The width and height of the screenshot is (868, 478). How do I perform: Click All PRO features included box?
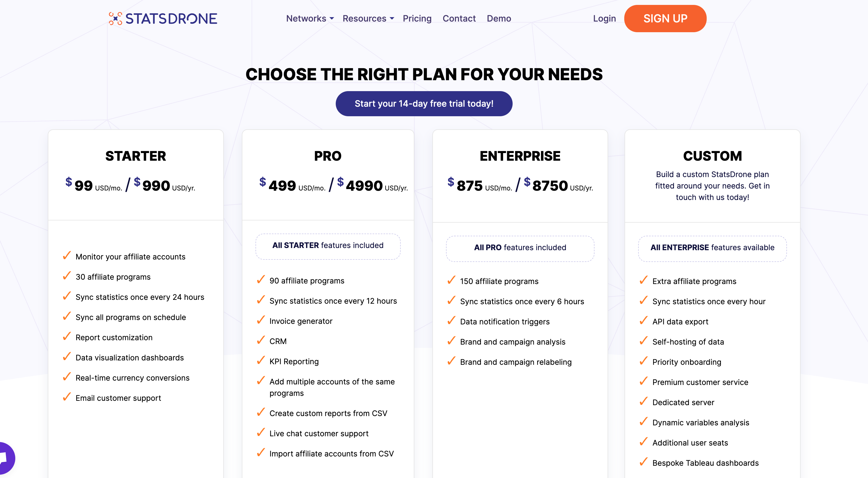(x=520, y=249)
